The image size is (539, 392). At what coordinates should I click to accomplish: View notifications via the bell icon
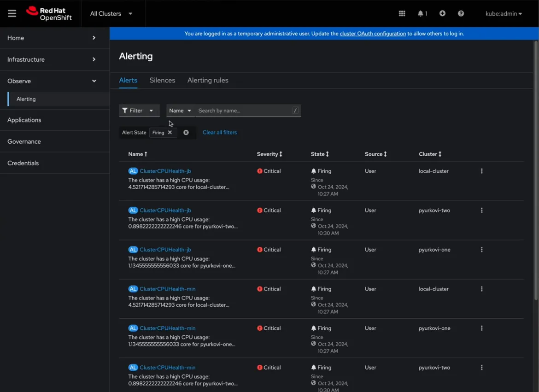pyautogui.click(x=421, y=13)
